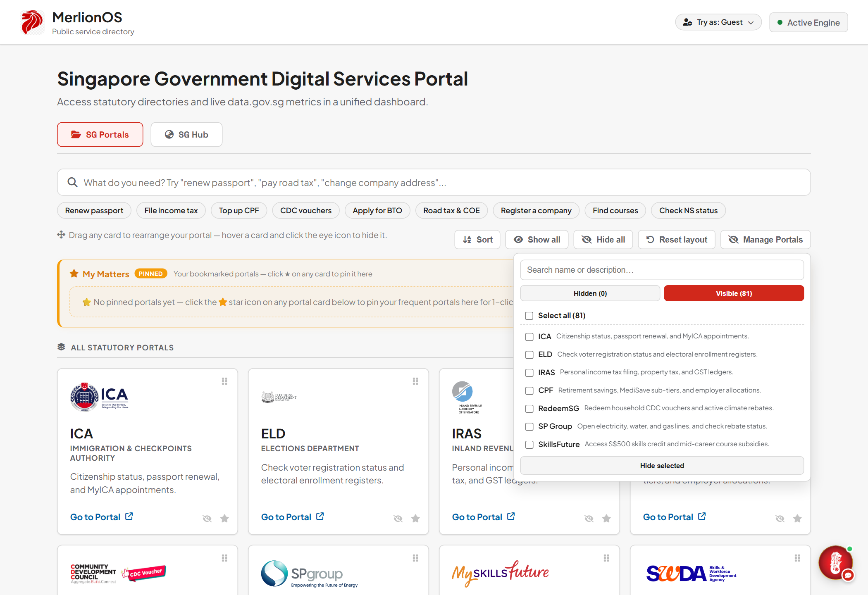
Task: Click the Hide selected button
Action: (x=662, y=466)
